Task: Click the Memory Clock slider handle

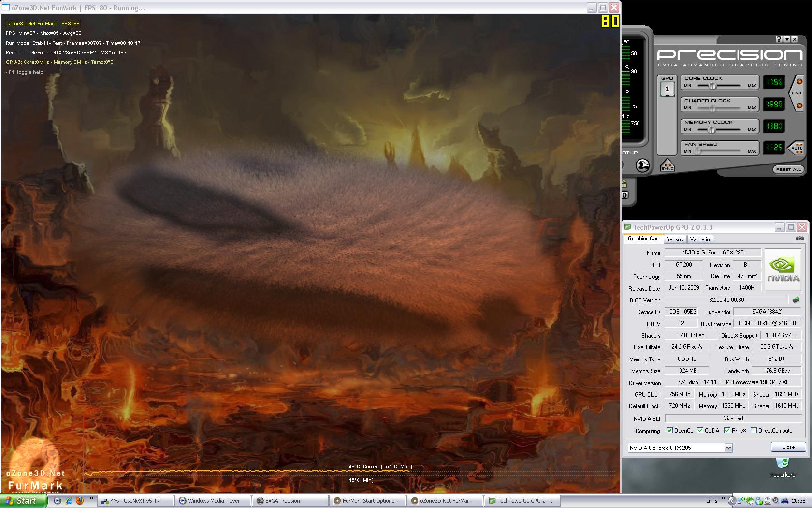Action: (711, 130)
